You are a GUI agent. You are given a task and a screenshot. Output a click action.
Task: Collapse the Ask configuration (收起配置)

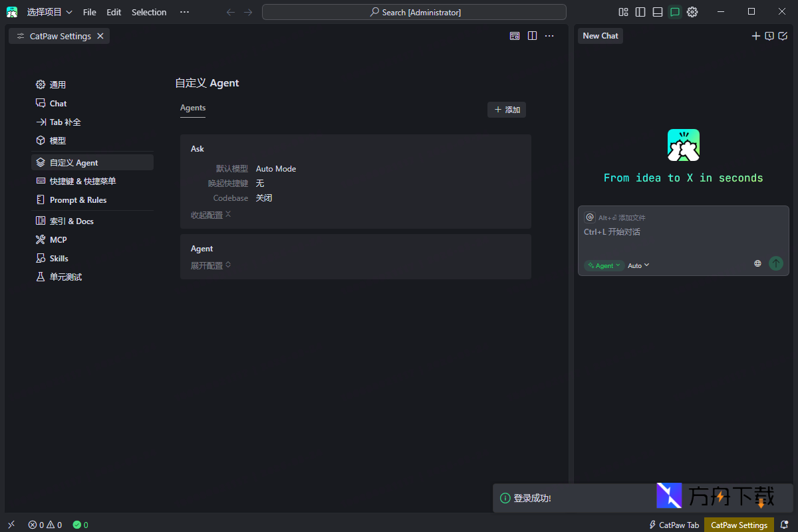[210, 215]
